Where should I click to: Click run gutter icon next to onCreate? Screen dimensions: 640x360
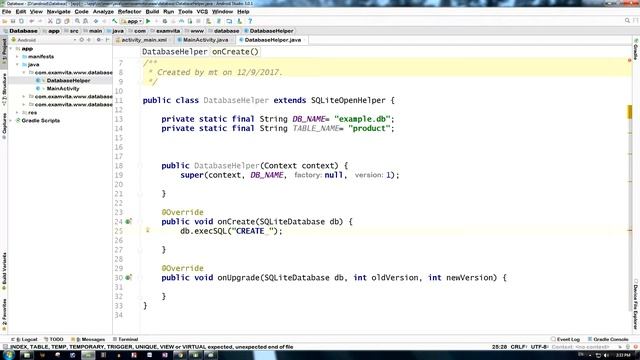coord(128,222)
